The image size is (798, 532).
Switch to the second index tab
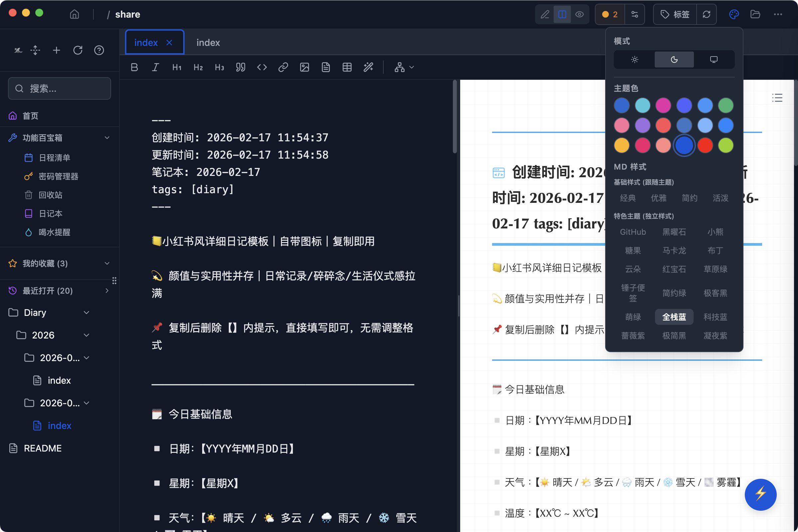(207, 42)
